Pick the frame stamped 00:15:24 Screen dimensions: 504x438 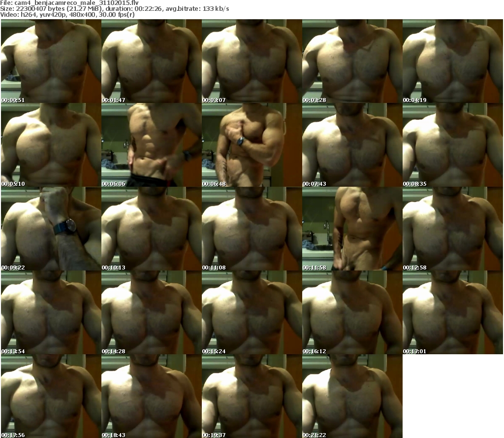[252, 312]
